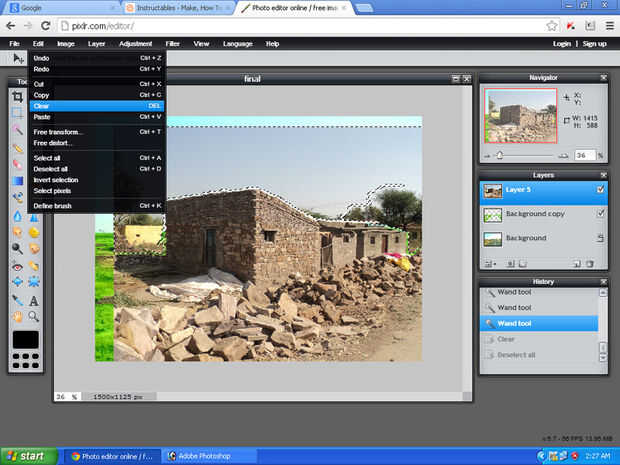620x465 pixels.
Task: Select the Eraser tool
Action: pos(17,164)
